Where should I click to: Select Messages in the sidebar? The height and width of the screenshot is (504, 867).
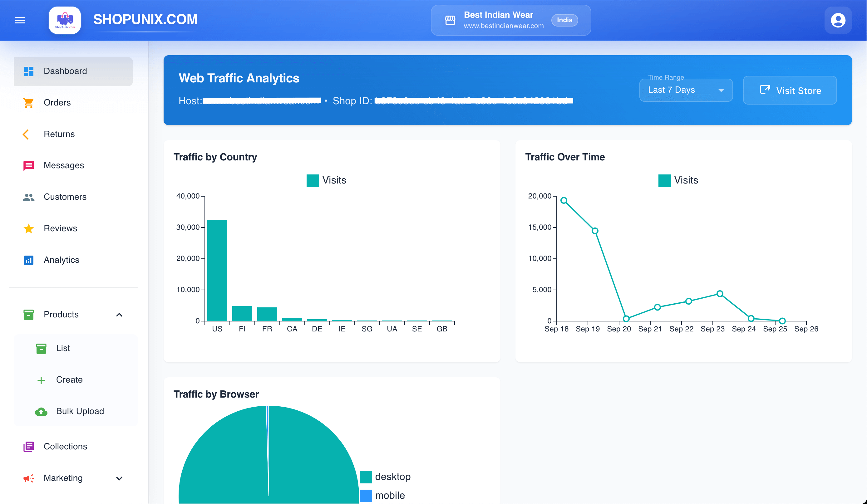point(73,166)
